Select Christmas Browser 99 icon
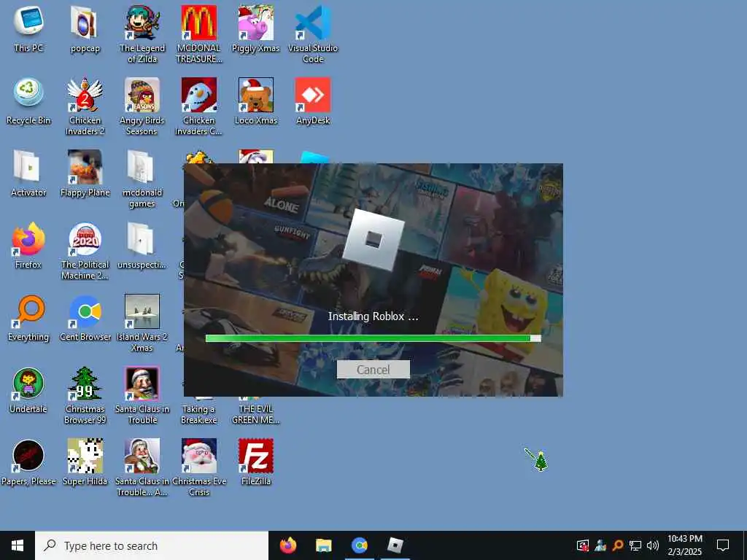The width and height of the screenshot is (747, 560). click(85, 396)
